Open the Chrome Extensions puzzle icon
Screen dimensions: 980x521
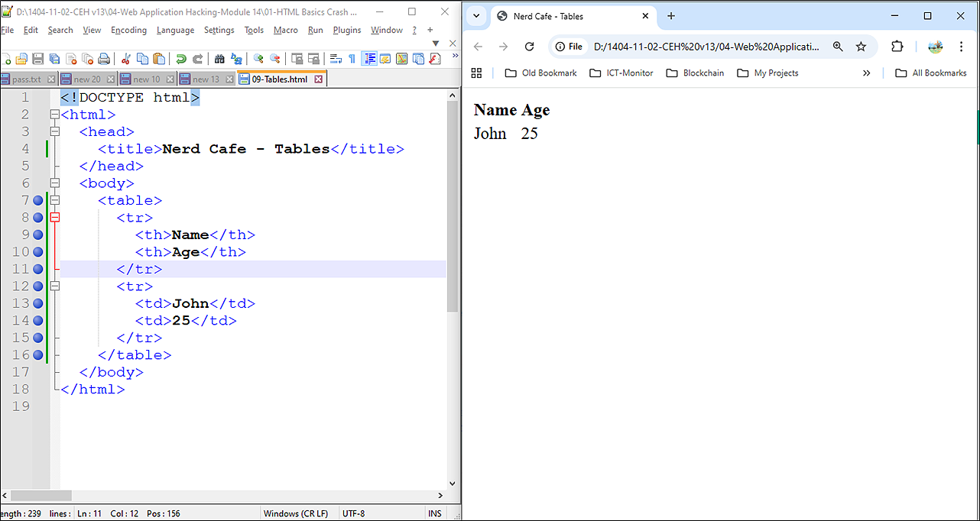(x=897, y=47)
